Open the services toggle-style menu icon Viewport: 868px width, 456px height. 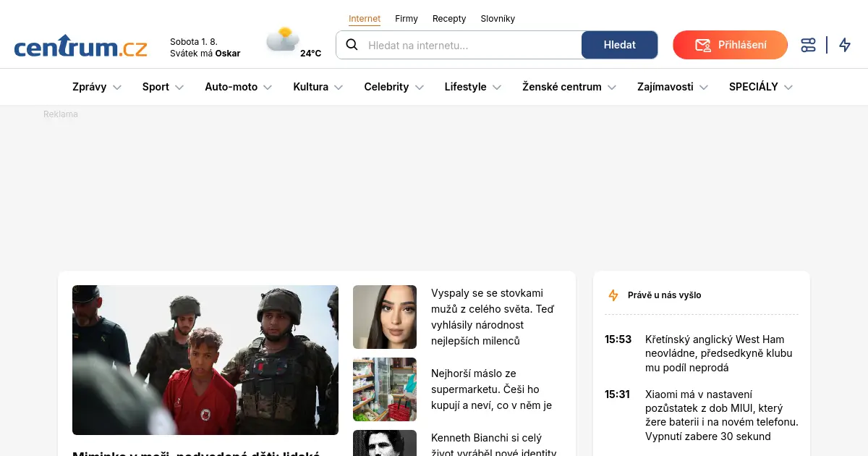[x=809, y=45]
